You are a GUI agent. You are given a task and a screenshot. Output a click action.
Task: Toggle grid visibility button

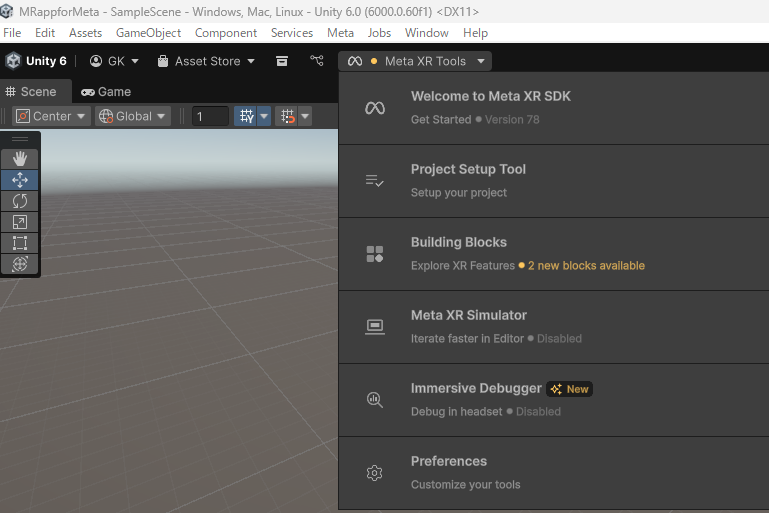[x=246, y=116]
